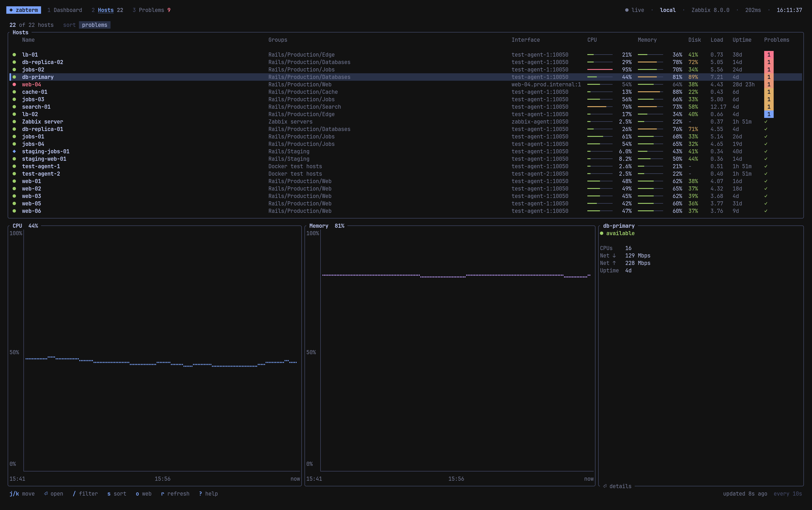Click the Problems column header
The image size is (812, 510).
tap(777, 40)
